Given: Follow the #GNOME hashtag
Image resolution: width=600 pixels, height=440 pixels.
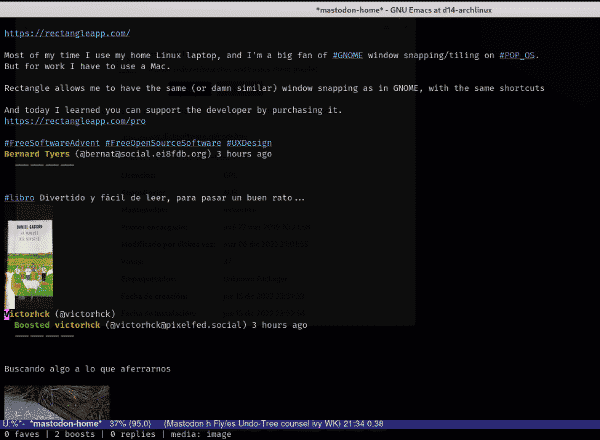Looking at the screenshot, I should (x=347, y=55).
